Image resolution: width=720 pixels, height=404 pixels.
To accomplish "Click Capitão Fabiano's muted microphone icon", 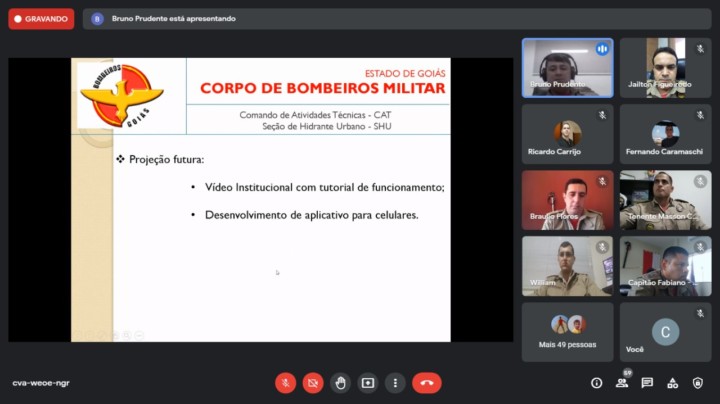I will click(699, 247).
